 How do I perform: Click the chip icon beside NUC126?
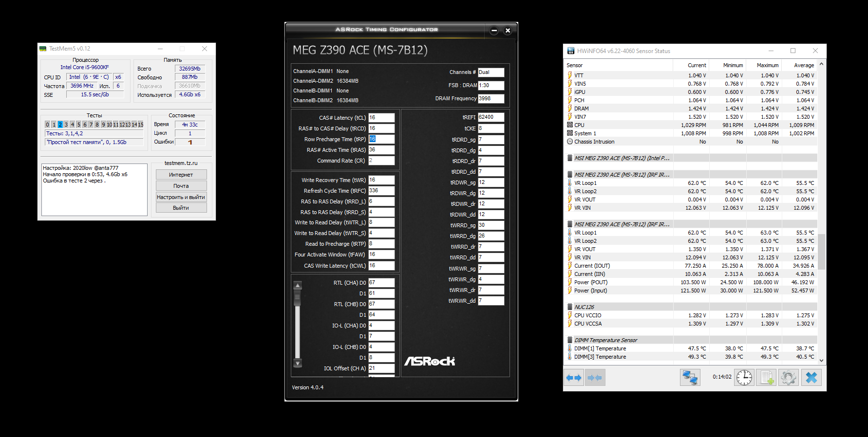pyautogui.click(x=570, y=307)
